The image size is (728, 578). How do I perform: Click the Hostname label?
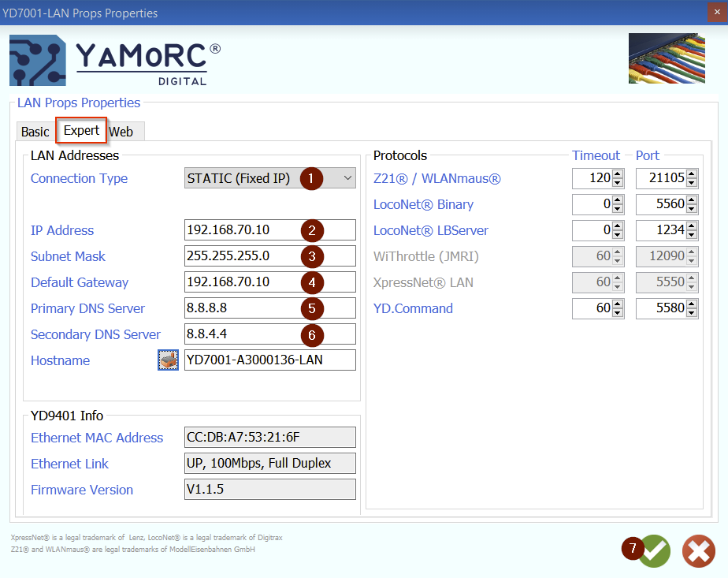tap(61, 360)
